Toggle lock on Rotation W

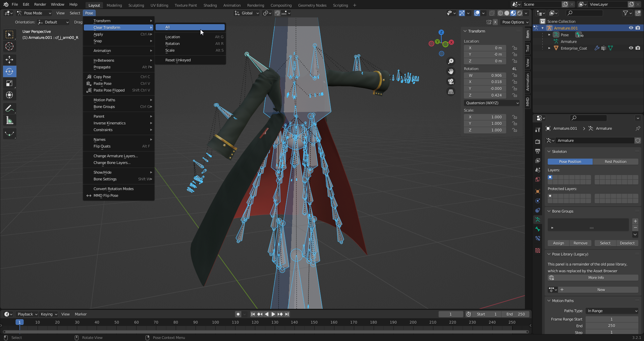pyautogui.click(x=515, y=75)
